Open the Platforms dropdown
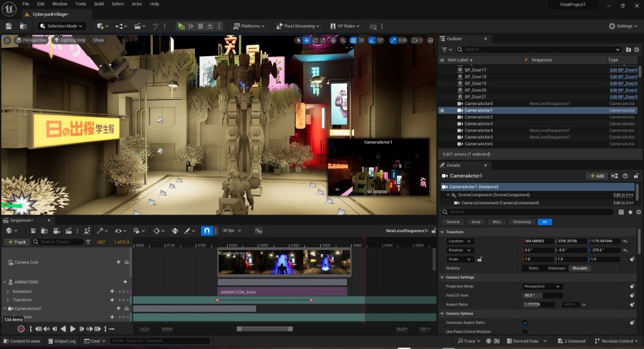The height and width of the screenshot is (349, 644). pyautogui.click(x=249, y=26)
